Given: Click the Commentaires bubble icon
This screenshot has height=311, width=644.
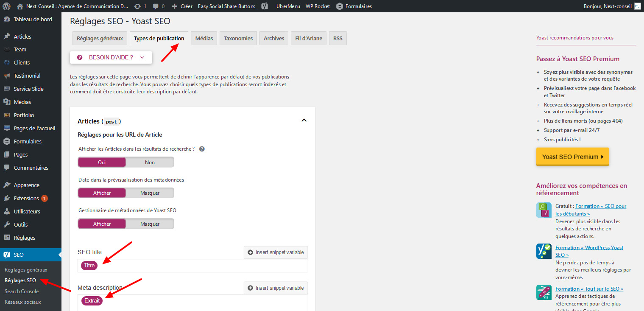Looking at the screenshot, I should tap(7, 168).
